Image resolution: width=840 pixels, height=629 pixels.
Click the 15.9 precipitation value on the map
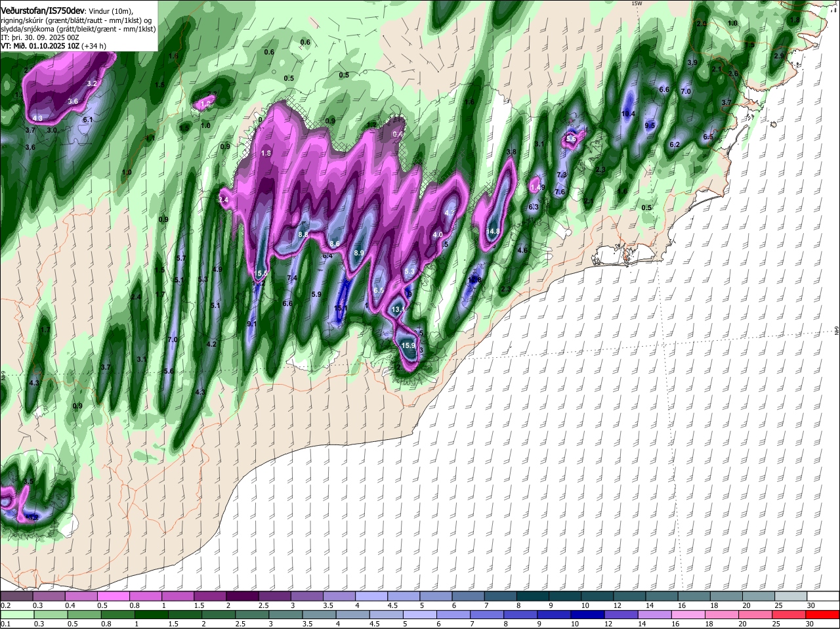[408, 345]
